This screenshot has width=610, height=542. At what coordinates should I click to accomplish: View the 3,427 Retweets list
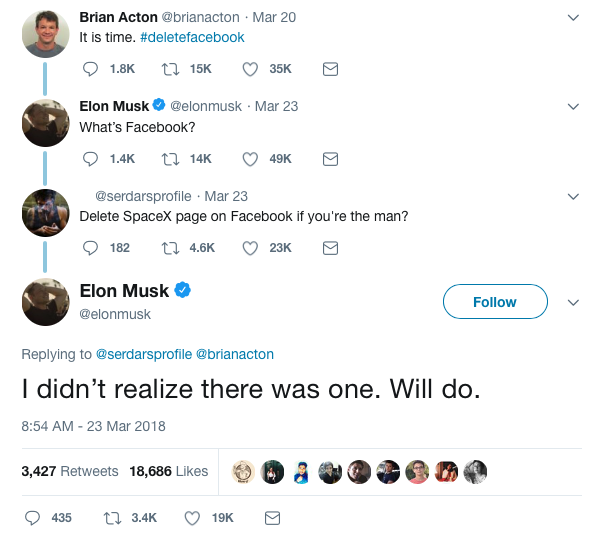click(69, 471)
